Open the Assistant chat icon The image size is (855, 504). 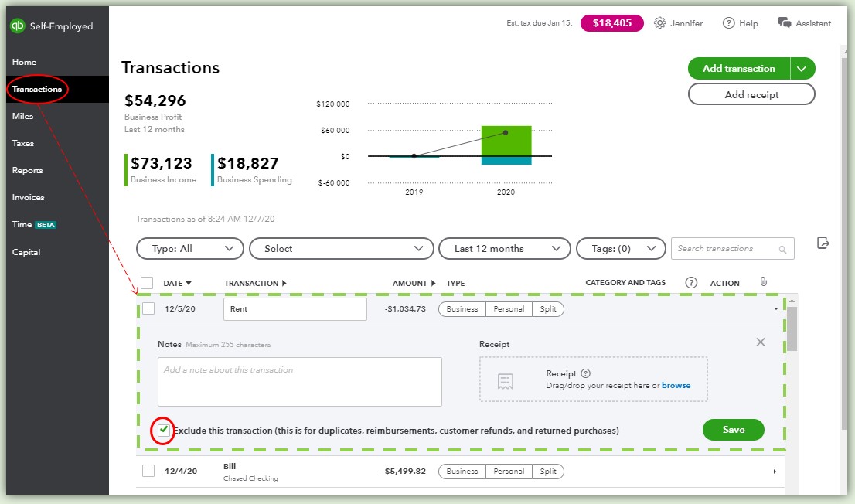(784, 23)
